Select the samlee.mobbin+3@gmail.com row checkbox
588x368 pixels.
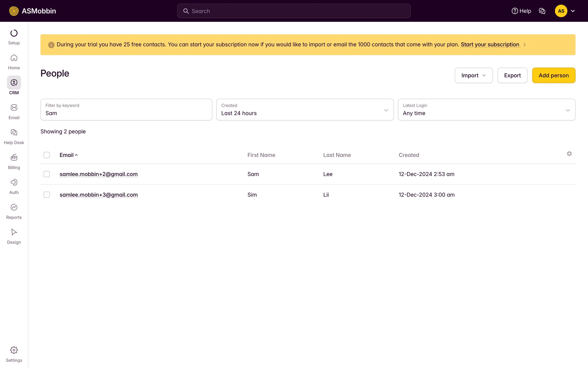tap(47, 195)
